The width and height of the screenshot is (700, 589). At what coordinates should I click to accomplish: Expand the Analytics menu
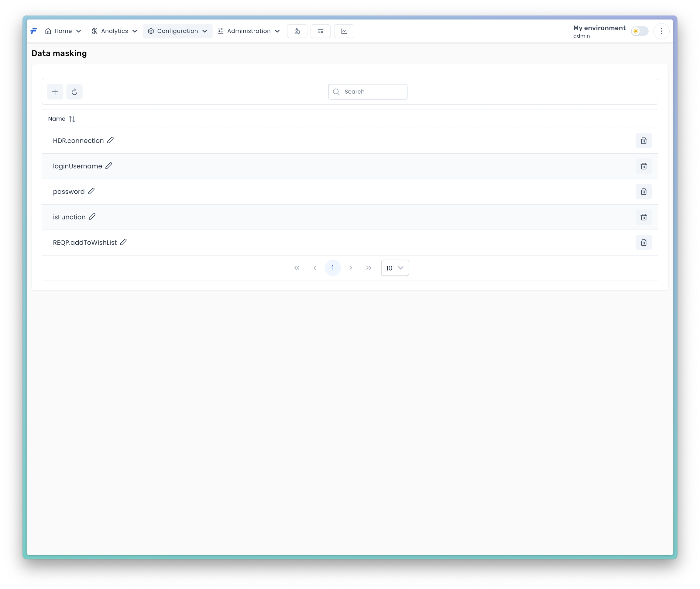coord(114,31)
